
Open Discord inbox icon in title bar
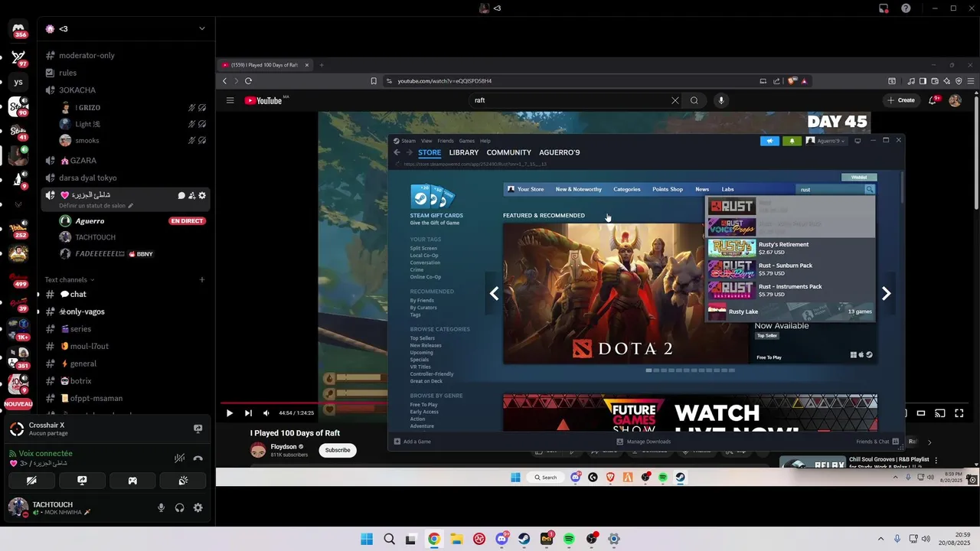click(883, 8)
